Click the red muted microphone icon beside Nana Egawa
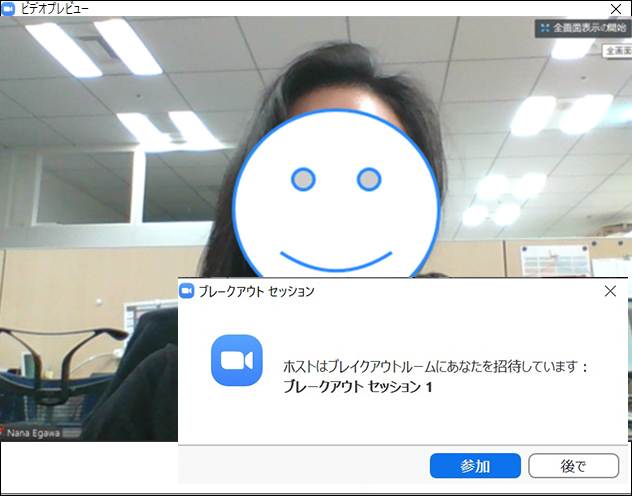 pos(4,434)
